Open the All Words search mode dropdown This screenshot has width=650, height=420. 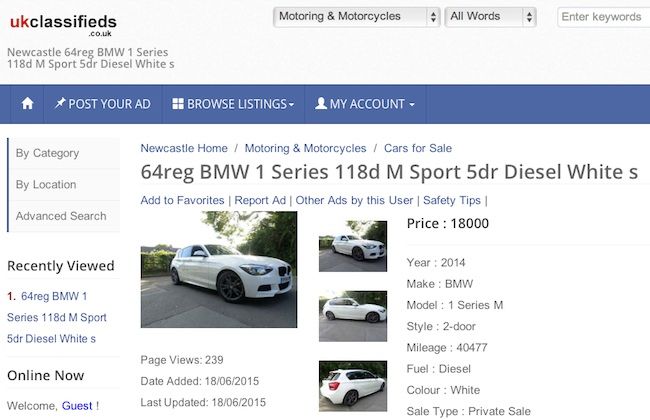pyautogui.click(x=490, y=17)
